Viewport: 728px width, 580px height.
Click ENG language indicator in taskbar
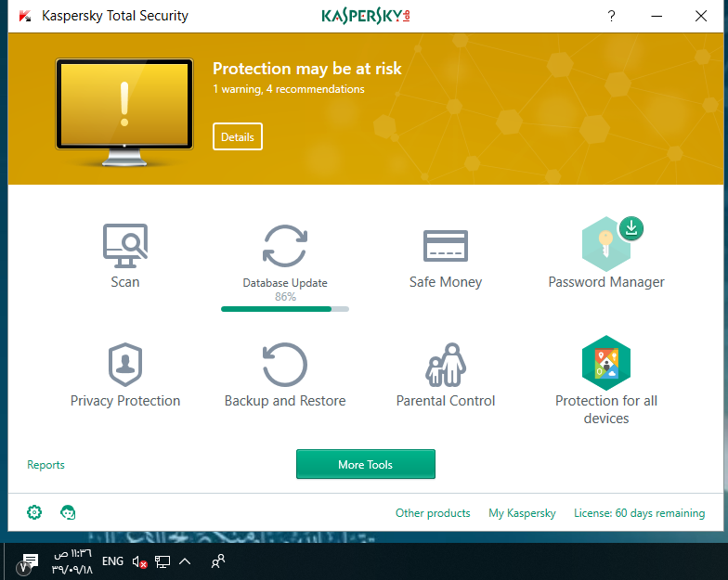point(113,561)
